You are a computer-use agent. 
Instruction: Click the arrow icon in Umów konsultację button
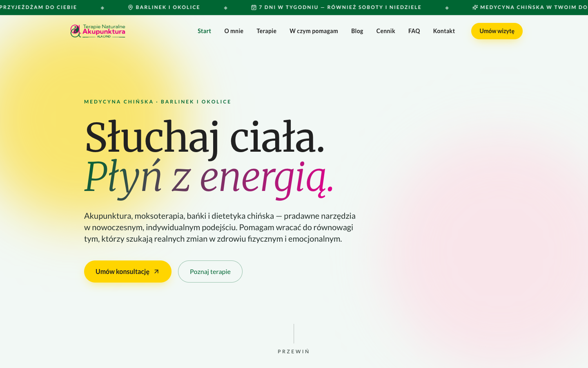156,272
